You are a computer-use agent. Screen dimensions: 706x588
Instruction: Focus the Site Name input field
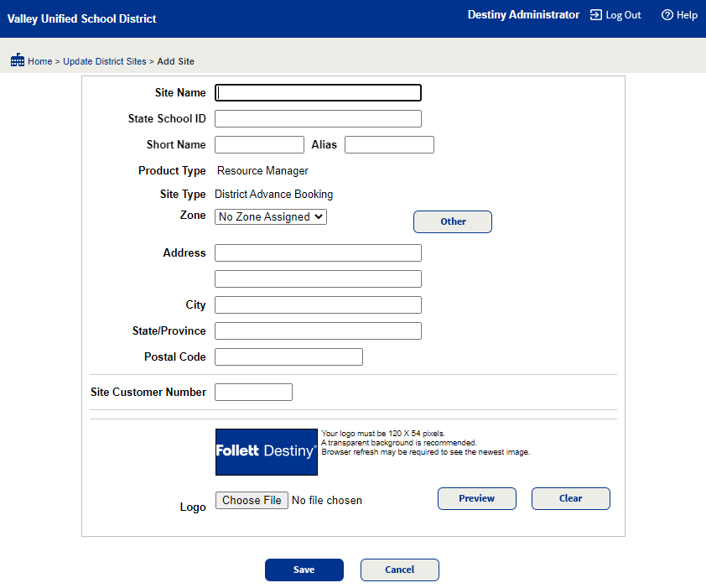[318, 93]
